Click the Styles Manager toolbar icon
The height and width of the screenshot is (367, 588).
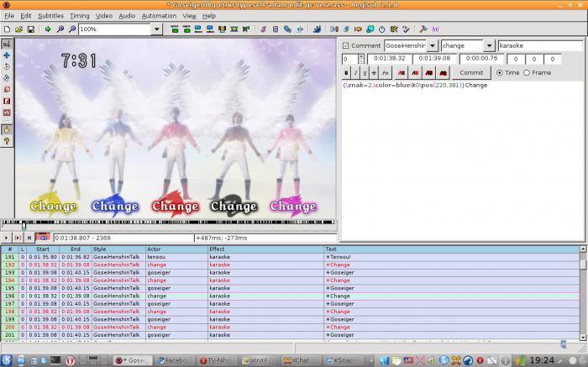pyautogui.click(x=263, y=29)
